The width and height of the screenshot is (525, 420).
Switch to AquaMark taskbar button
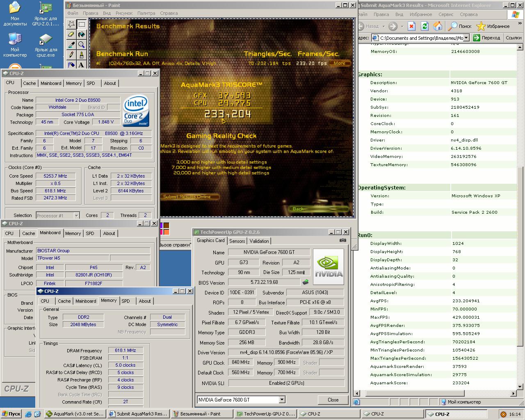[x=75, y=414]
